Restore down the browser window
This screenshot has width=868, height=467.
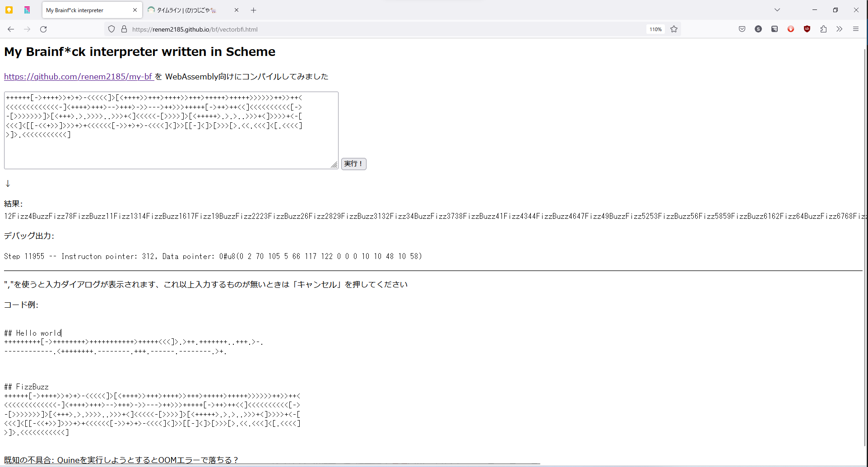click(x=836, y=10)
